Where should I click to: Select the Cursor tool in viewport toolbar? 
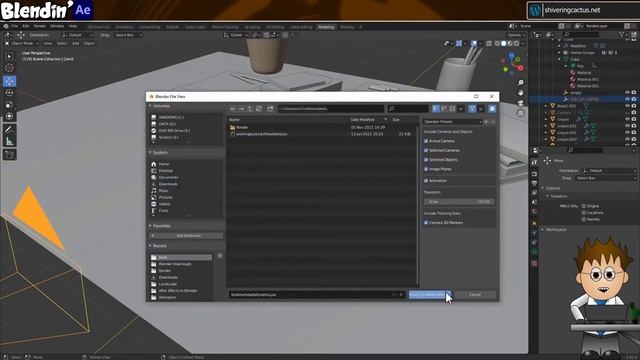point(9,68)
